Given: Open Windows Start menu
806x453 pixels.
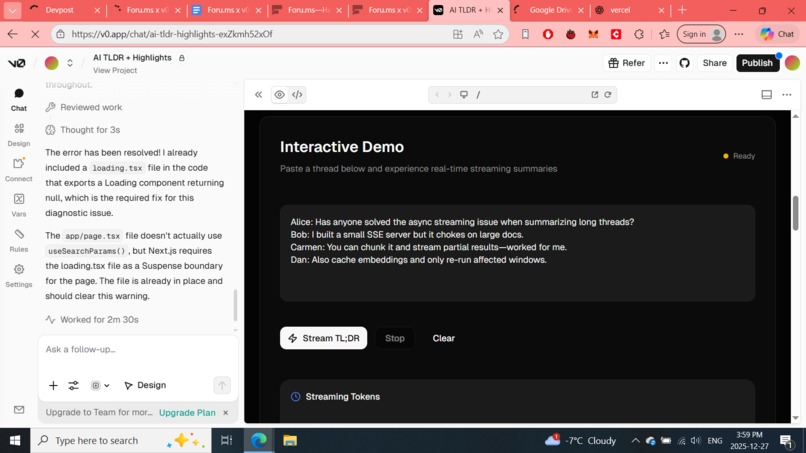Looking at the screenshot, I should click(15, 440).
